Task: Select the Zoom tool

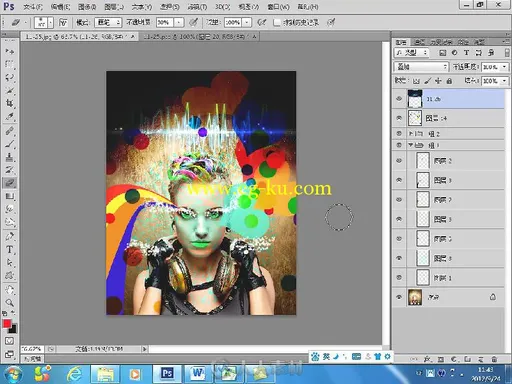Action: [10, 303]
